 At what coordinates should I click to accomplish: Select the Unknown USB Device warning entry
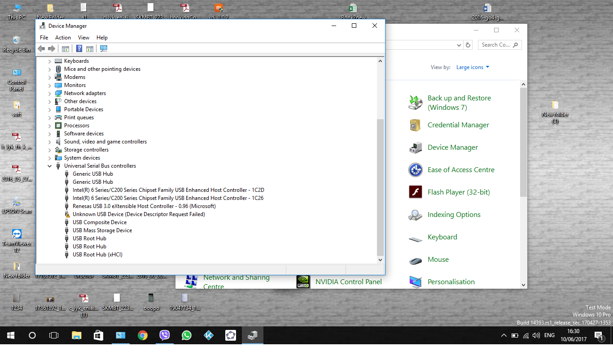point(138,214)
